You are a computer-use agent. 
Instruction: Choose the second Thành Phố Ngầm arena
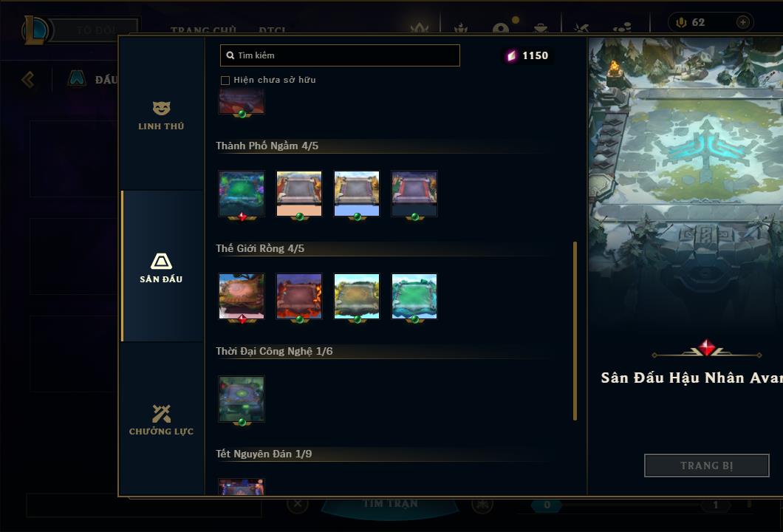pos(299,194)
